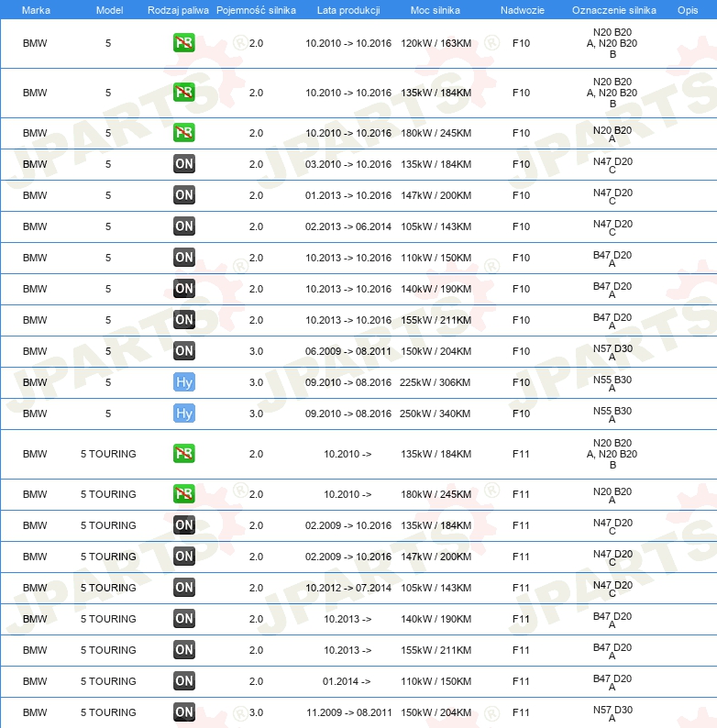Click the Opis column header
This screenshot has height=728, width=717.
[688, 10]
